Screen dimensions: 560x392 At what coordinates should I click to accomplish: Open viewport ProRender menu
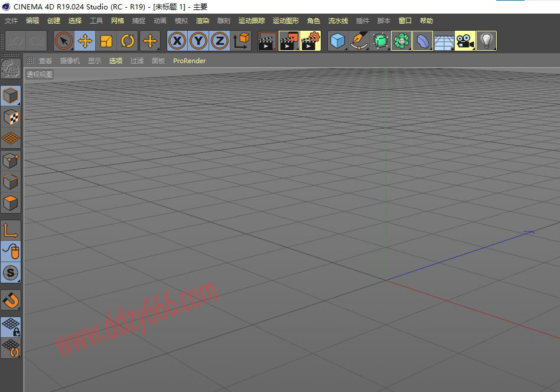point(189,61)
